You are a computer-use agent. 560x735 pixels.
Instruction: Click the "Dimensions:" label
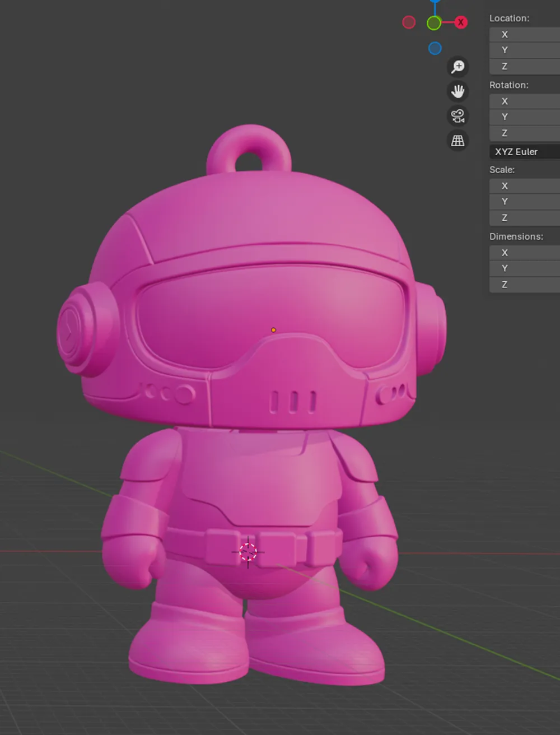pyautogui.click(x=516, y=236)
